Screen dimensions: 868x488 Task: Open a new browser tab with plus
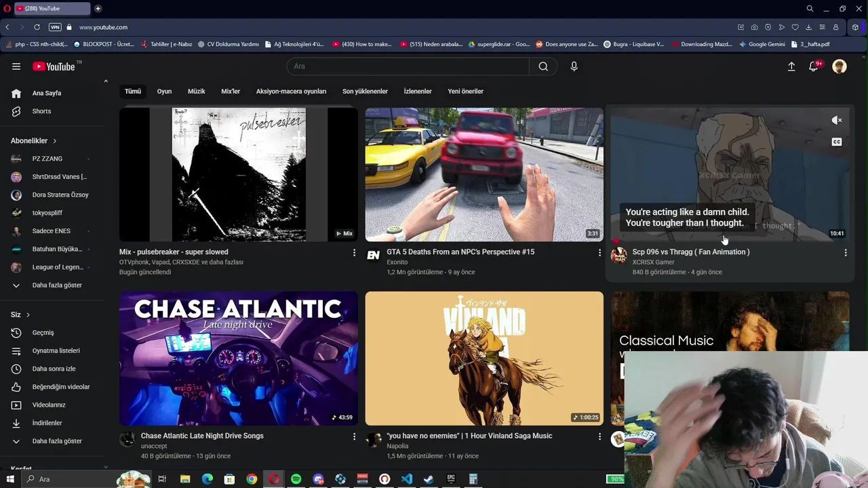pos(98,9)
